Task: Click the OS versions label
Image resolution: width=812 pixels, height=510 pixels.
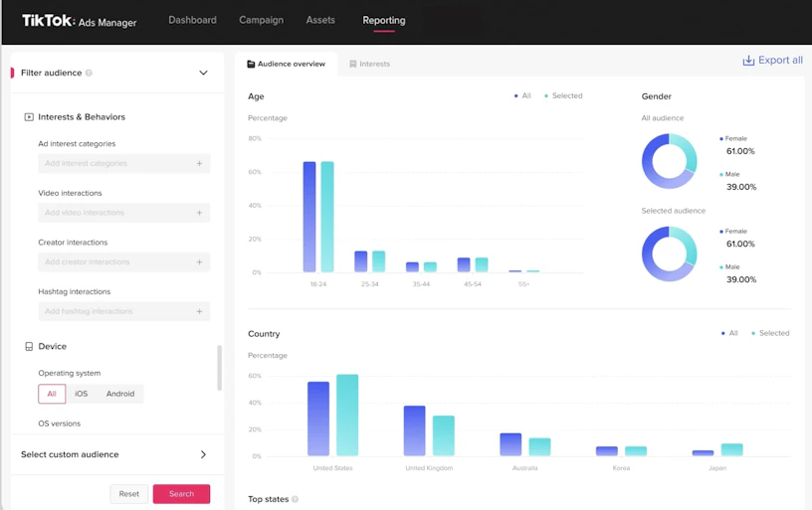Action: click(60, 424)
